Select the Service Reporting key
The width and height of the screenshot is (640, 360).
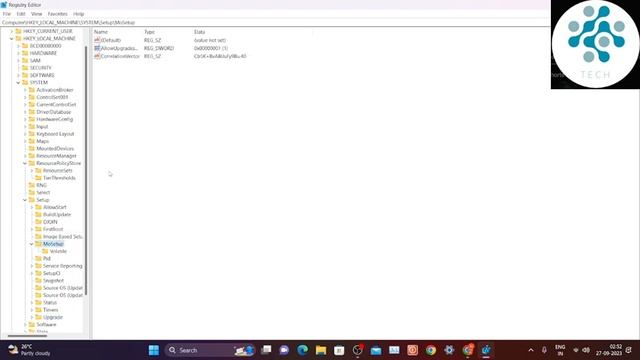pos(62,266)
